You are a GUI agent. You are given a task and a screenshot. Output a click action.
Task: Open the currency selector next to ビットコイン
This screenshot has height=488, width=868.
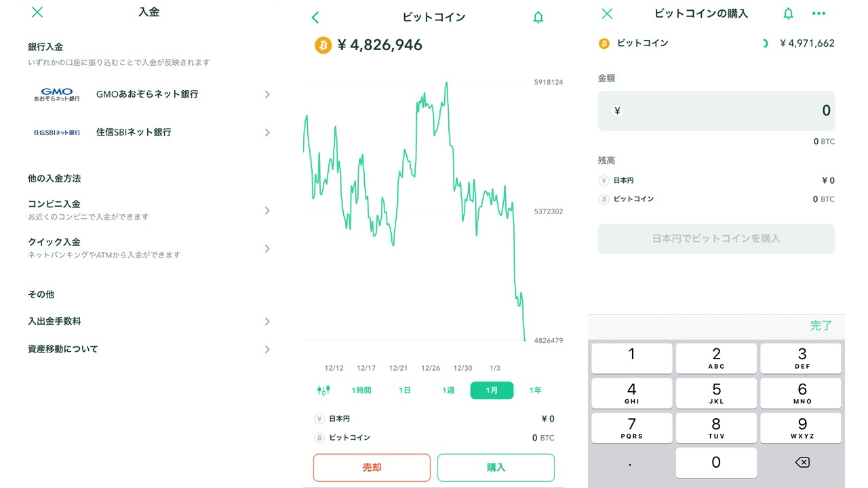[766, 43]
